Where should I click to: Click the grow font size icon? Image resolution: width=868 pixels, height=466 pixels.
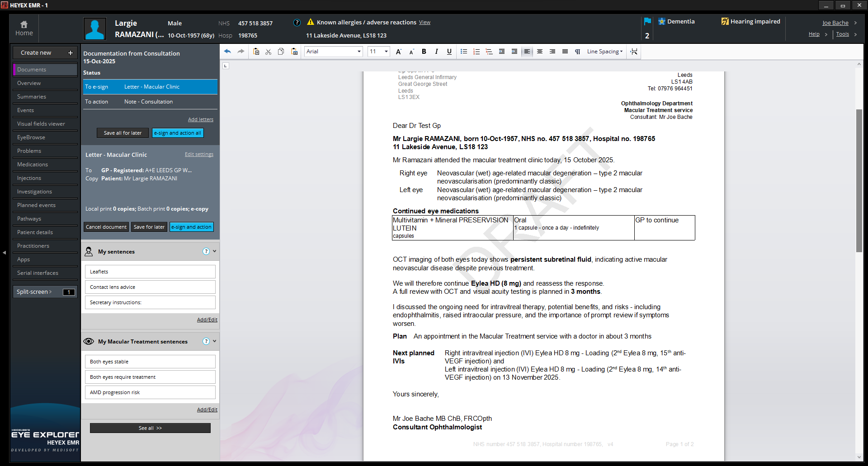tap(398, 52)
